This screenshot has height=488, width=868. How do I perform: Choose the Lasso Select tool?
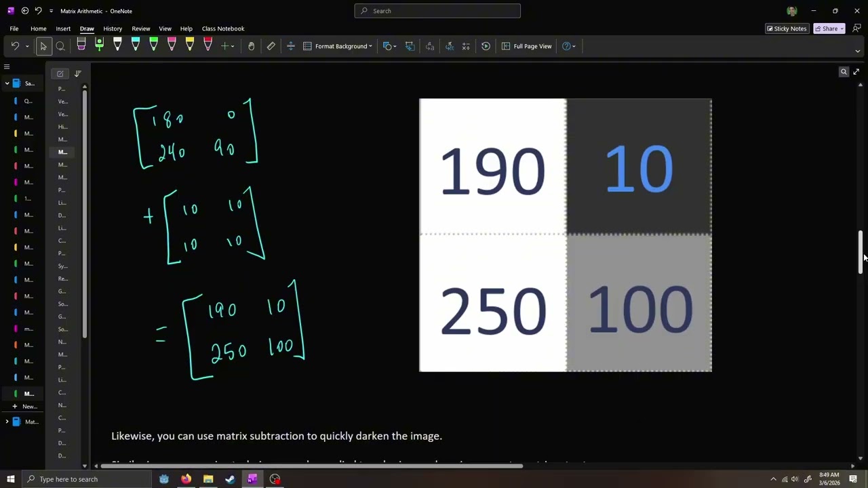pyautogui.click(x=60, y=46)
